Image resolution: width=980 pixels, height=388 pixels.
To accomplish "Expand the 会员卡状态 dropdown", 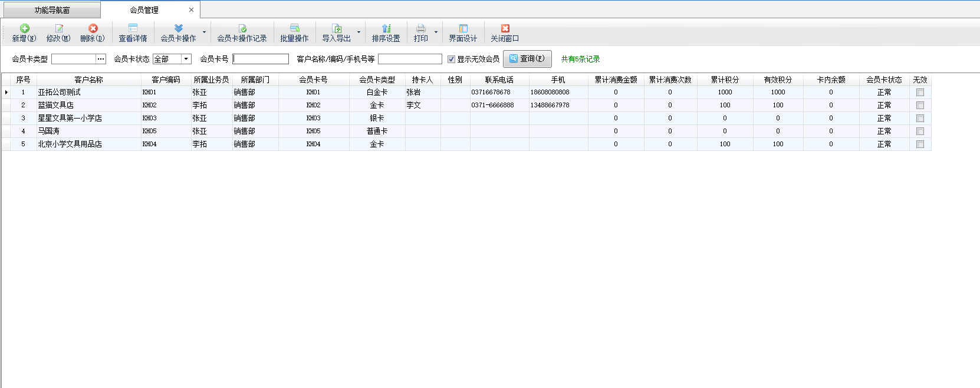I will tap(186, 59).
